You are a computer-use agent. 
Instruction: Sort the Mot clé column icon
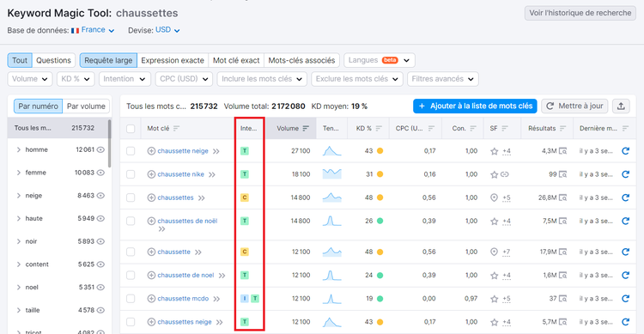tap(176, 128)
